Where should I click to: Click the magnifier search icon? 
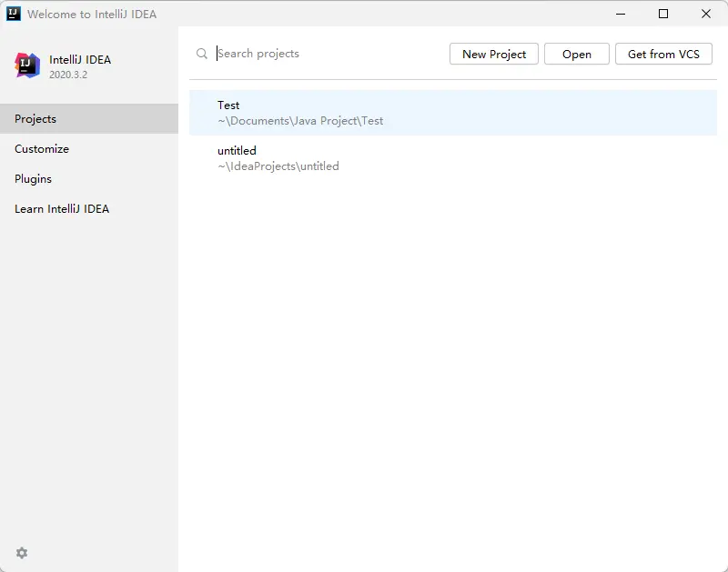[x=202, y=55]
